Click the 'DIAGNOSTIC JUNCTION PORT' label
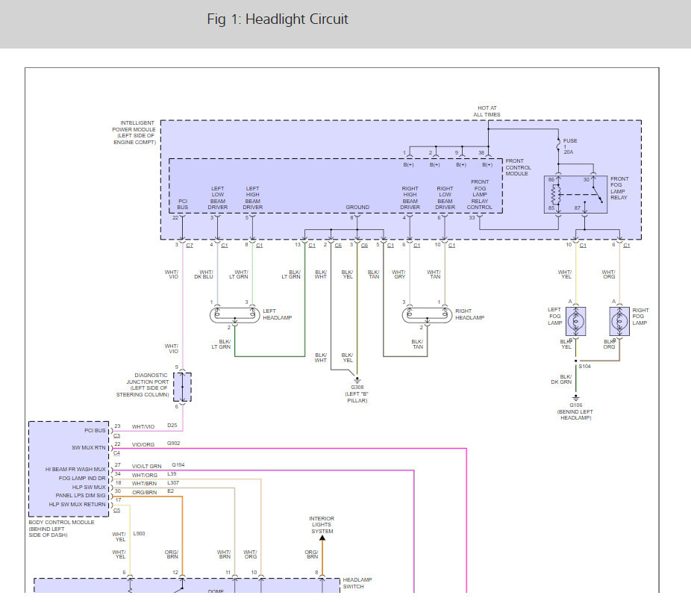The height and width of the screenshot is (616, 691). tap(143, 385)
